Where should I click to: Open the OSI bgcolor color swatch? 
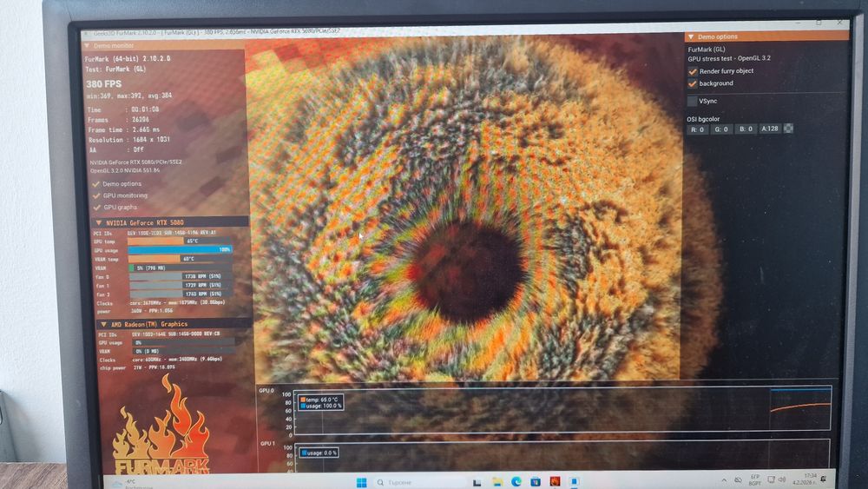point(788,129)
